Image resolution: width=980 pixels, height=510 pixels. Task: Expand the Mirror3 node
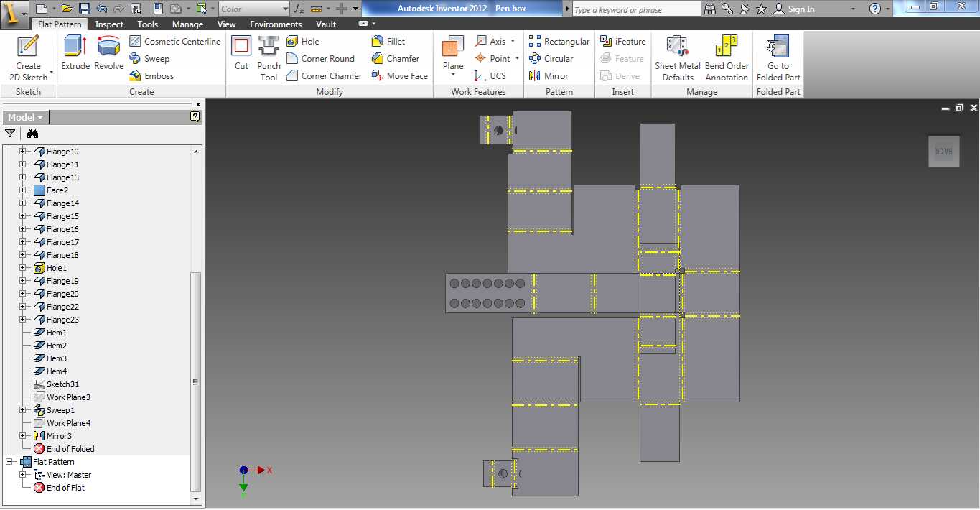22,436
